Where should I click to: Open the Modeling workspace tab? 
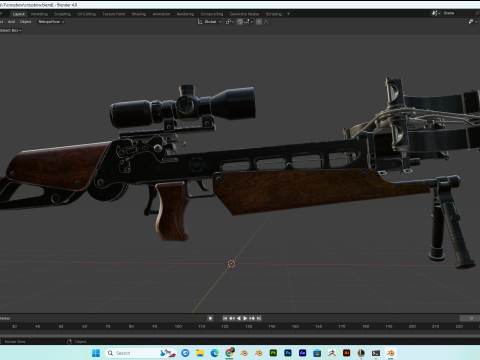coord(39,14)
